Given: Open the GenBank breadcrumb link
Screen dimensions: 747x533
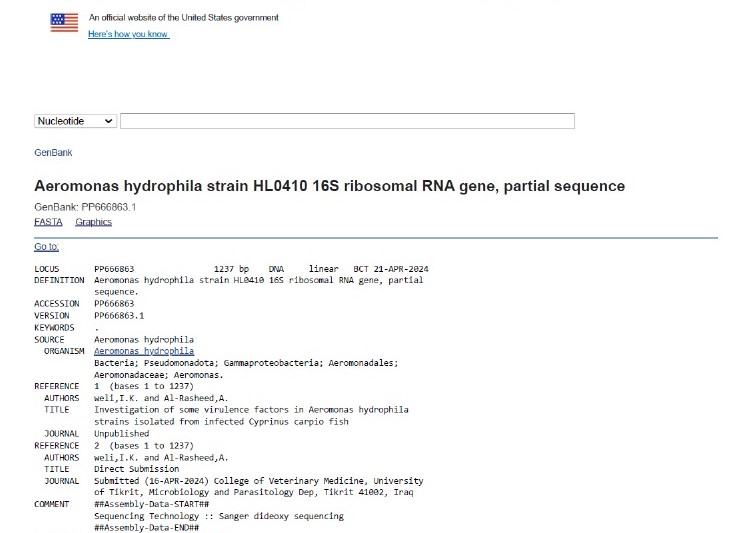Looking at the screenshot, I should click(x=53, y=153).
